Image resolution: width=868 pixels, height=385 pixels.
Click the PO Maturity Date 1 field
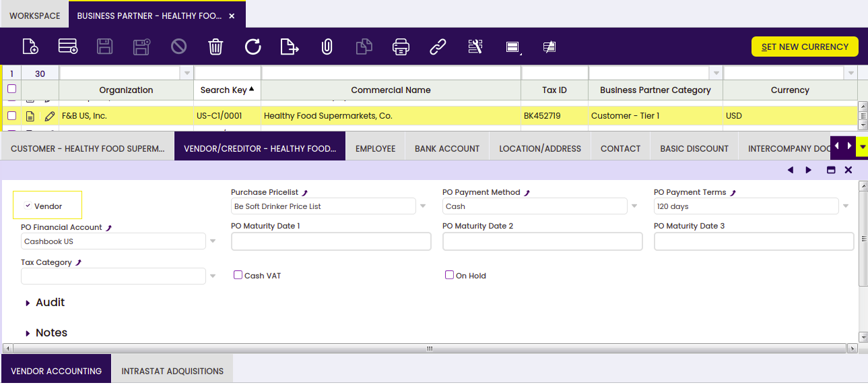(331, 241)
